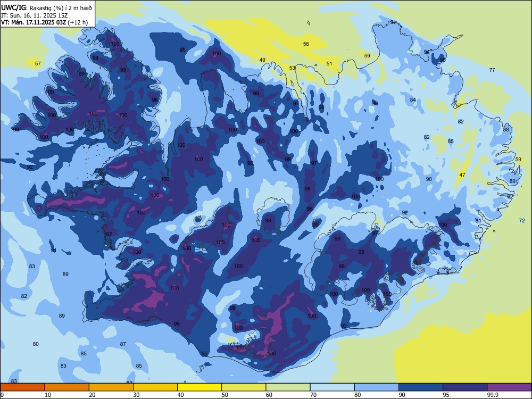Click the purple above-99.9 legend swatch

point(509,387)
